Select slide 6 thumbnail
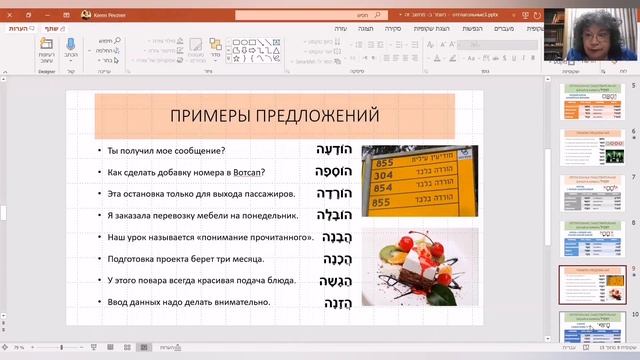640x360 pixels. pos(593,148)
